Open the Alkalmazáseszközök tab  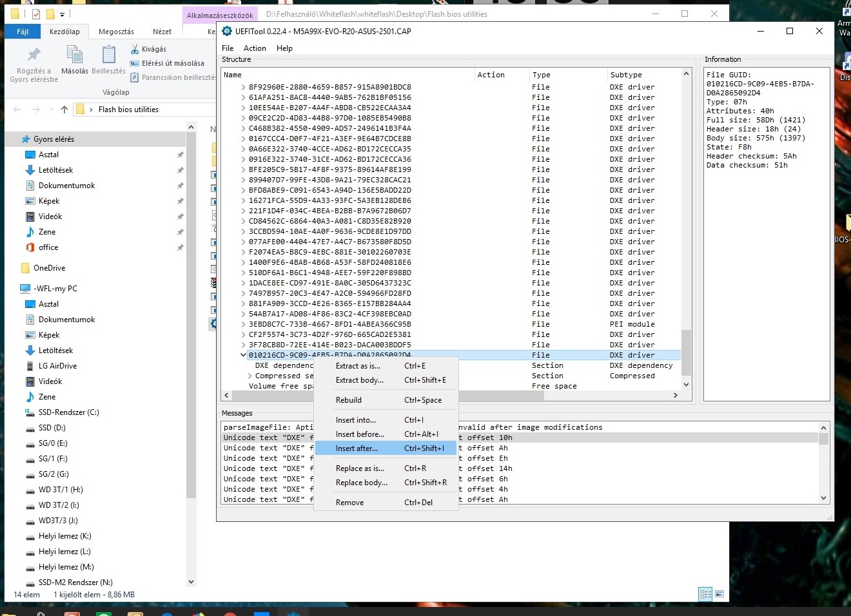pyautogui.click(x=220, y=15)
